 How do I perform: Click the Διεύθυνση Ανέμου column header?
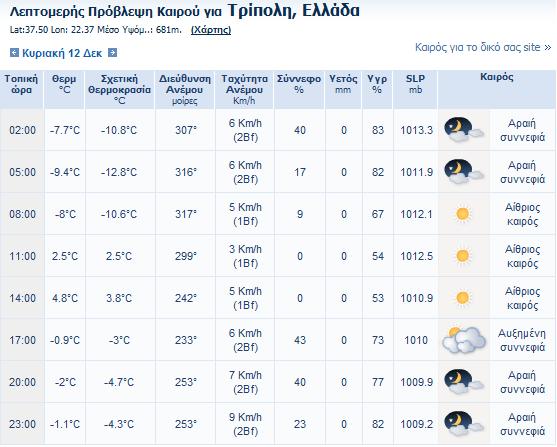click(185, 90)
